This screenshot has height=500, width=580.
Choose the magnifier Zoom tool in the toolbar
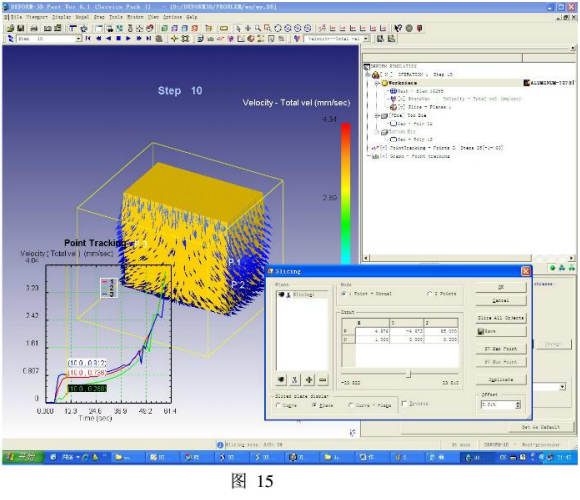257,28
